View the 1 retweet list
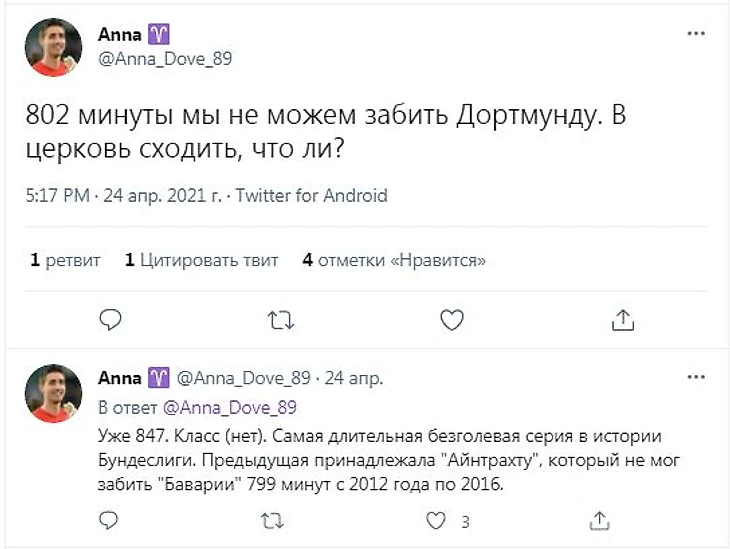The image size is (730, 549). tap(65, 260)
